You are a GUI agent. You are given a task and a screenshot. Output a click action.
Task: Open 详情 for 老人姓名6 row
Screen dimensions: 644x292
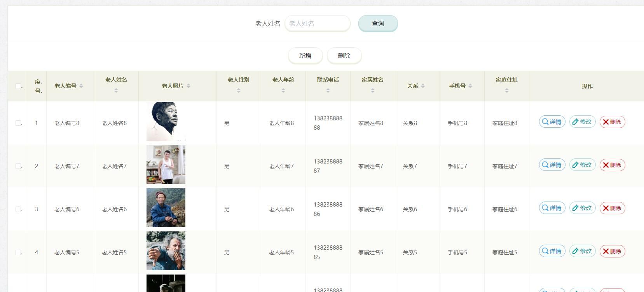tap(552, 208)
